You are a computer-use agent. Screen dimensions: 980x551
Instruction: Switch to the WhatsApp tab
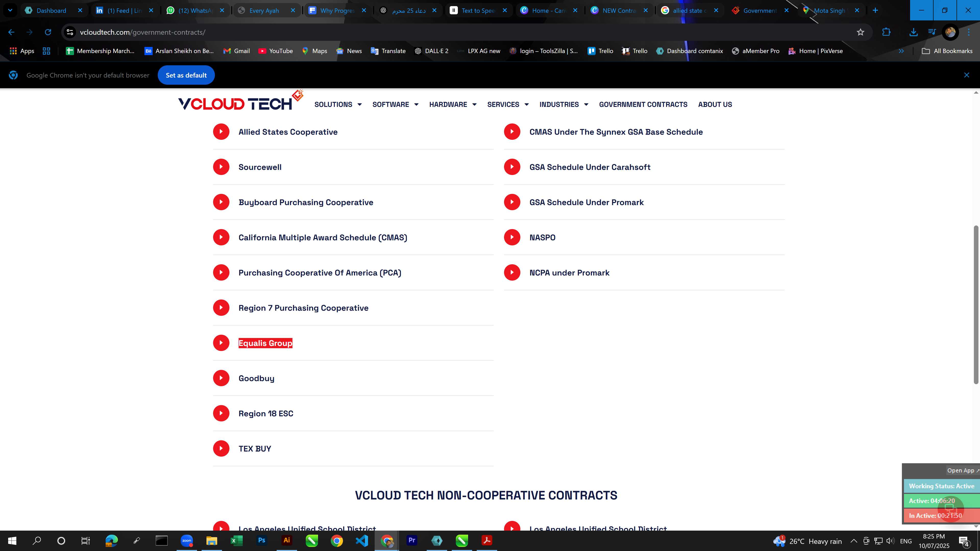click(195, 10)
